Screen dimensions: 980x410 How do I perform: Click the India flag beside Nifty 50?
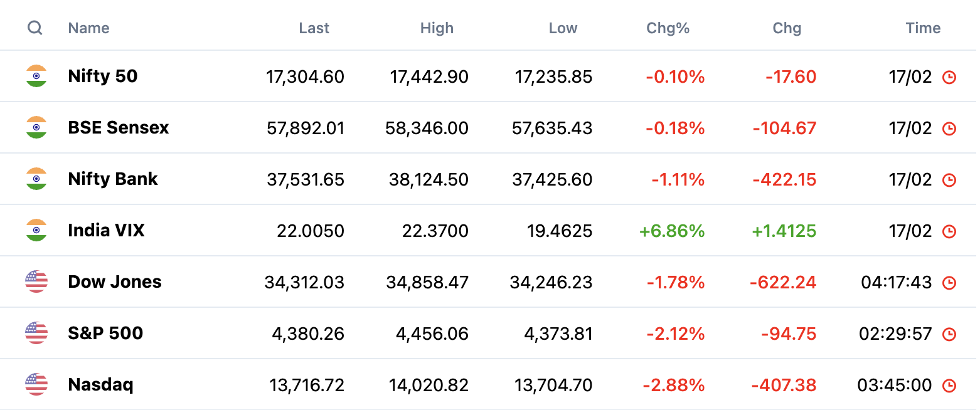click(x=36, y=76)
